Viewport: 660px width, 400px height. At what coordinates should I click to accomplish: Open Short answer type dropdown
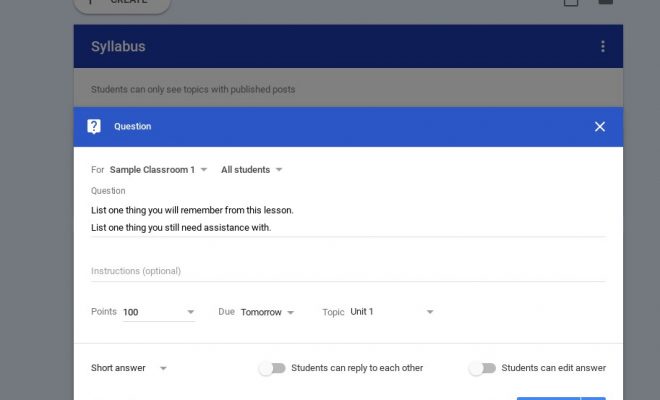tap(129, 368)
